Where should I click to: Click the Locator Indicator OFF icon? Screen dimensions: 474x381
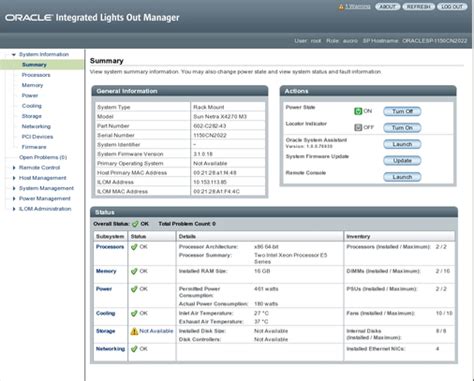[358, 128]
